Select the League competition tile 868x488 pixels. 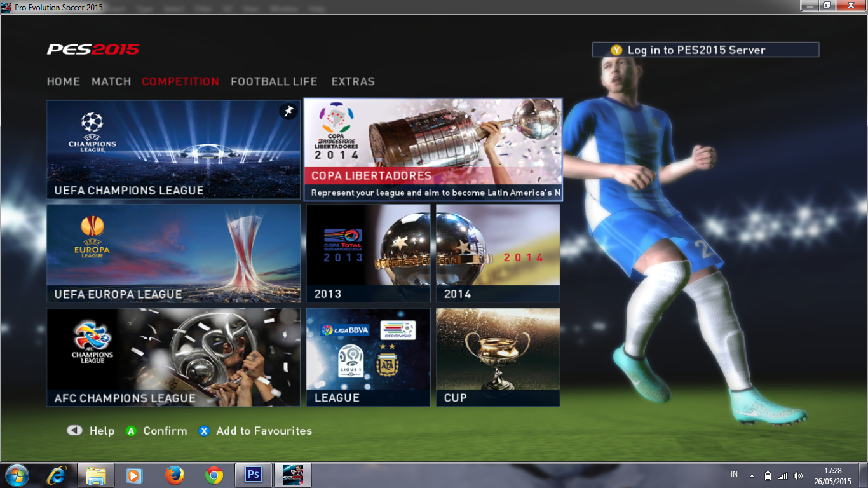point(369,357)
